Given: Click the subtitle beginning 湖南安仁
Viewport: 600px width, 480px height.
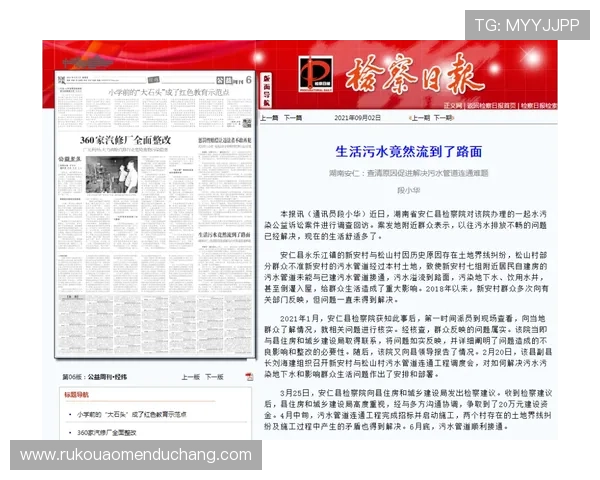Looking at the screenshot, I should tap(409, 173).
